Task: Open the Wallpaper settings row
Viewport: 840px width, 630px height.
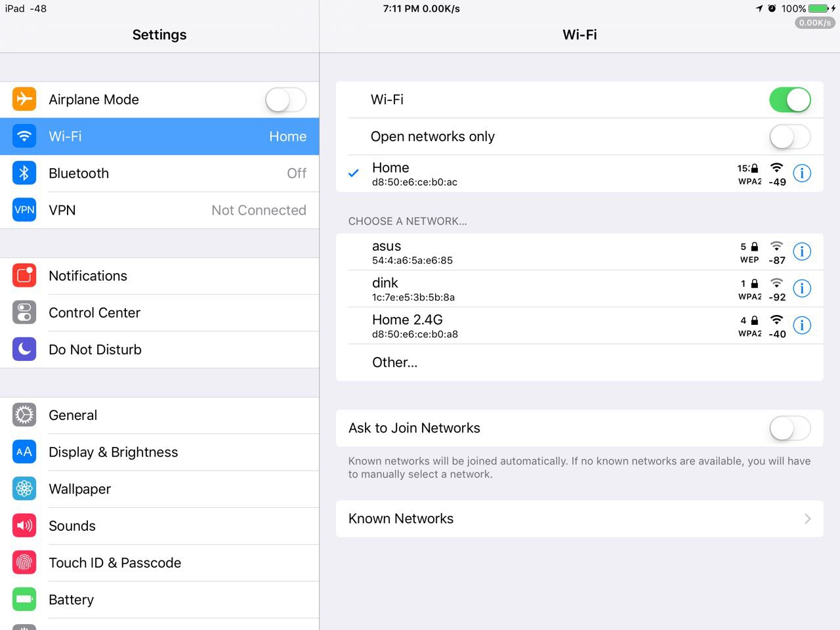Action: tap(159, 489)
